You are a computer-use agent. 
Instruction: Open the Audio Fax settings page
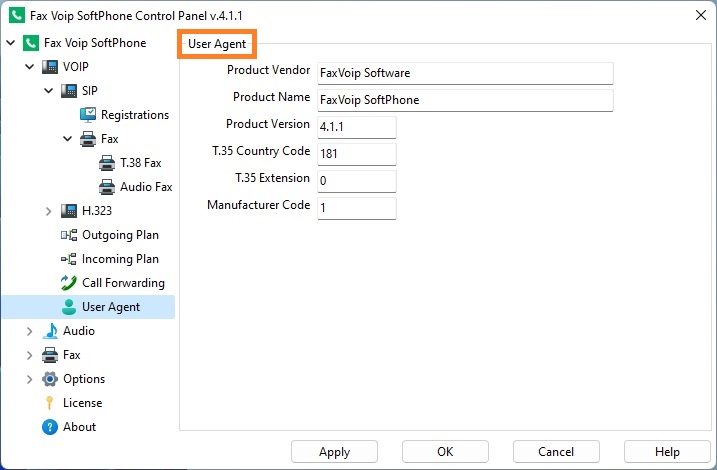click(146, 187)
